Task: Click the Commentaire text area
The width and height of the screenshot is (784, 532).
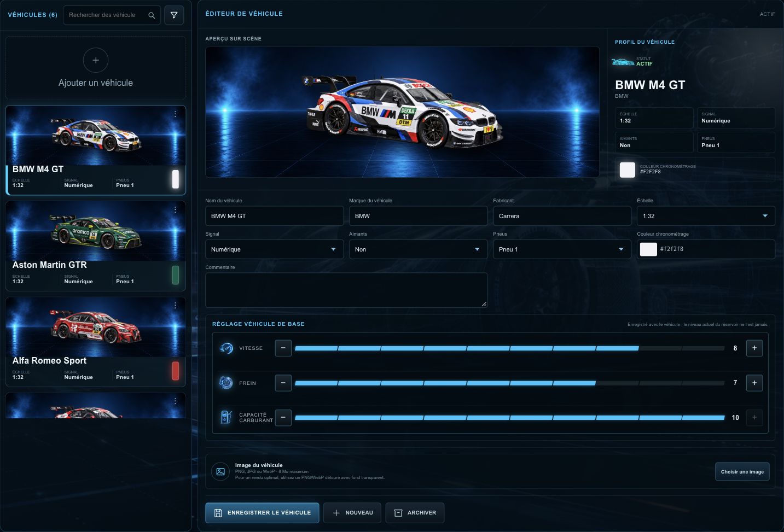Action: click(x=346, y=290)
